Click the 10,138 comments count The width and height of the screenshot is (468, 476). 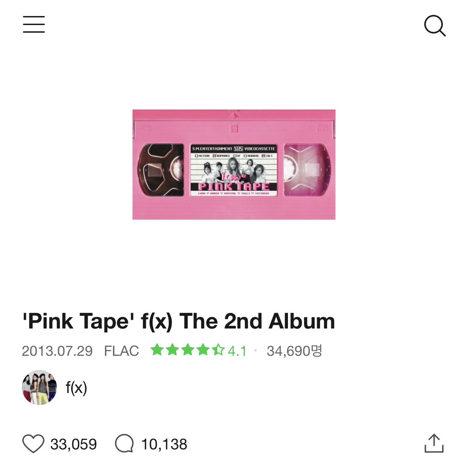pos(164,444)
